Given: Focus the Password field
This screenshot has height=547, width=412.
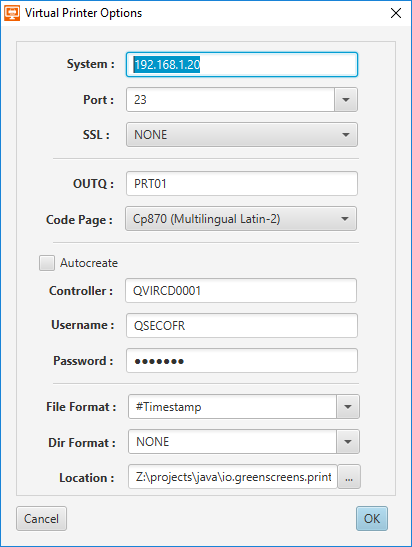Looking at the screenshot, I should [242, 361].
